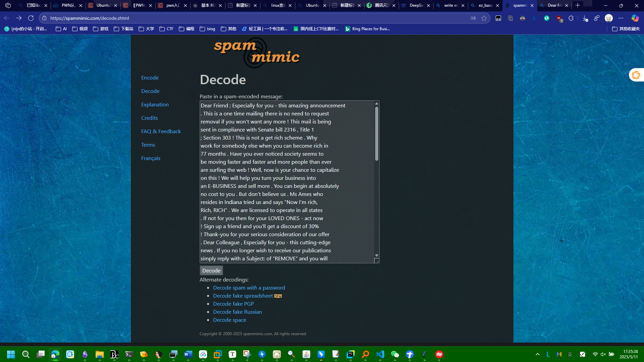Open the 编程 bookmarks folder

[187, 29]
